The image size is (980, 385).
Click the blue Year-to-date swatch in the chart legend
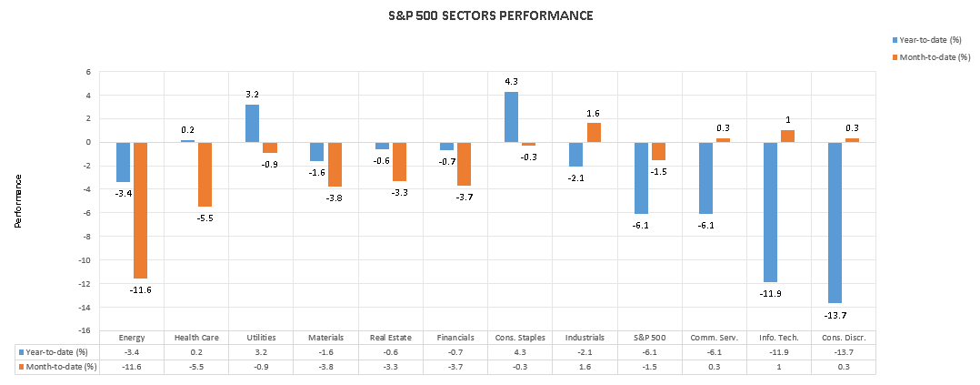[x=895, y=41]
